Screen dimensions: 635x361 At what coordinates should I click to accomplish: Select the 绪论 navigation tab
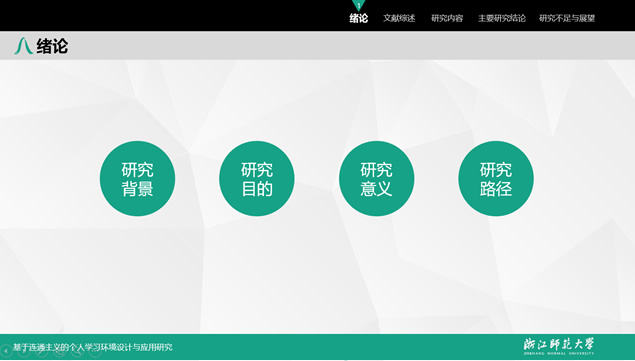pyautogui.click(x=359, y=18)
